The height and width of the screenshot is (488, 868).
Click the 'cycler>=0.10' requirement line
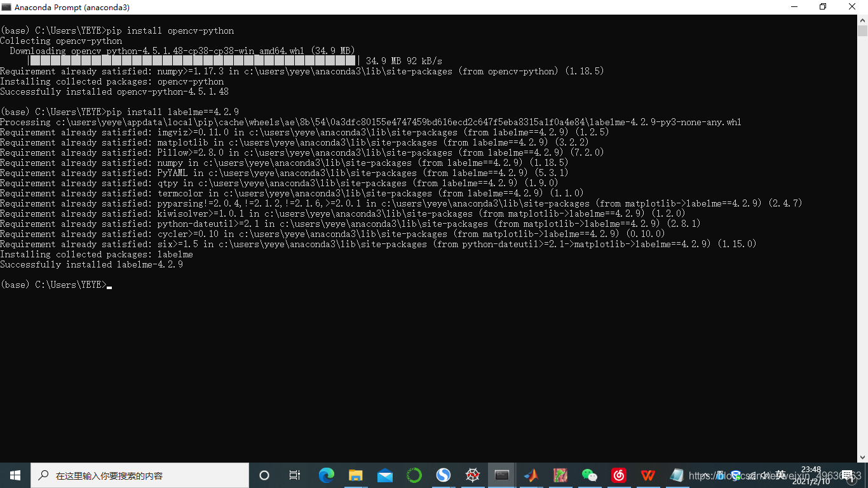332,234
